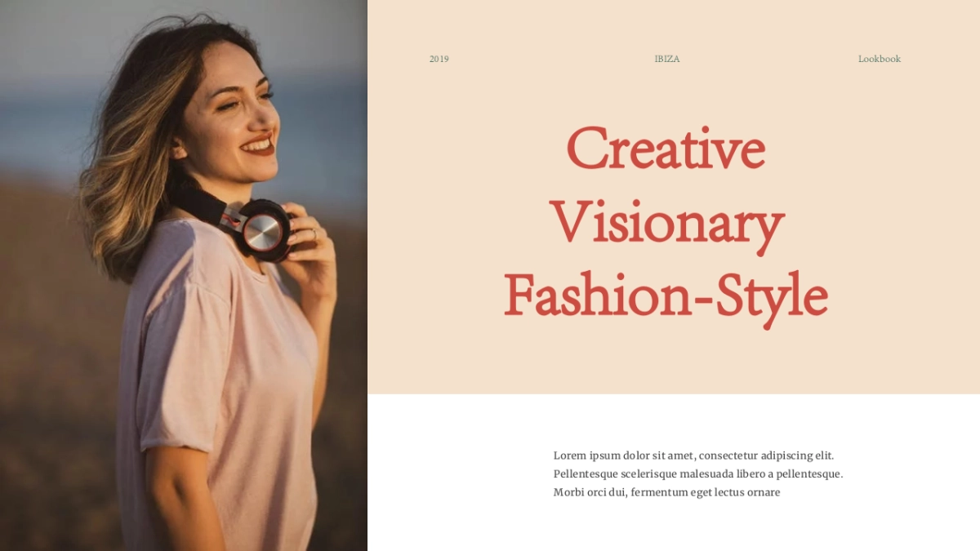Open the Lookbook header label
This screenshot has height=551, width=980.
(x=880, y=59)
